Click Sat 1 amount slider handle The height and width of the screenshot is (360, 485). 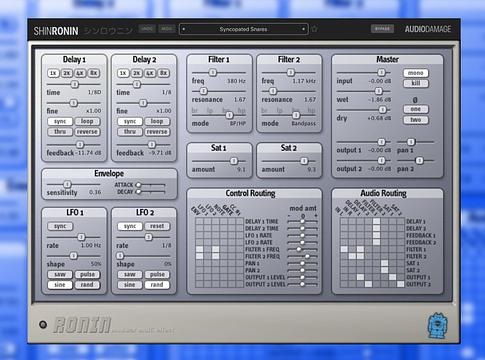pyautogui.click(x=234, y=161)
